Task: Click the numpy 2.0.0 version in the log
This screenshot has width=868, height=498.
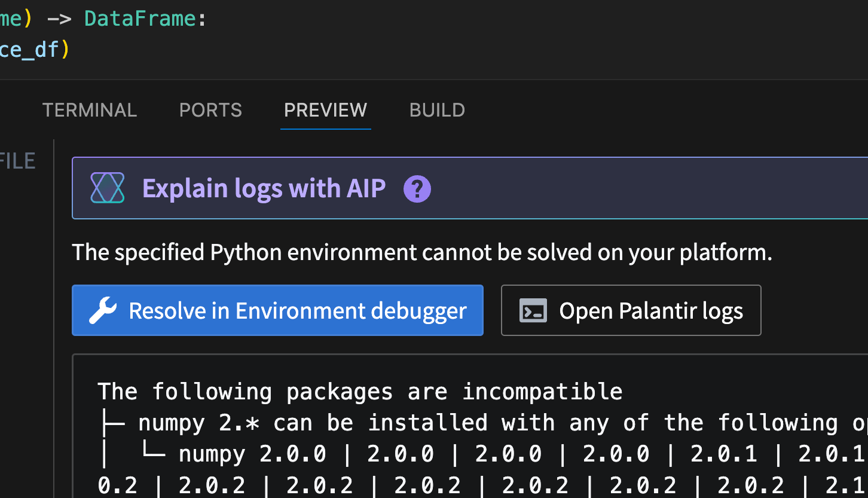Action: tap(293, 453)
